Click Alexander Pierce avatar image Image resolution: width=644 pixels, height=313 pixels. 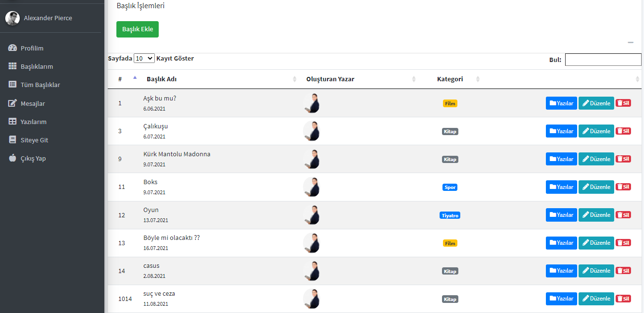coord(13,18)
